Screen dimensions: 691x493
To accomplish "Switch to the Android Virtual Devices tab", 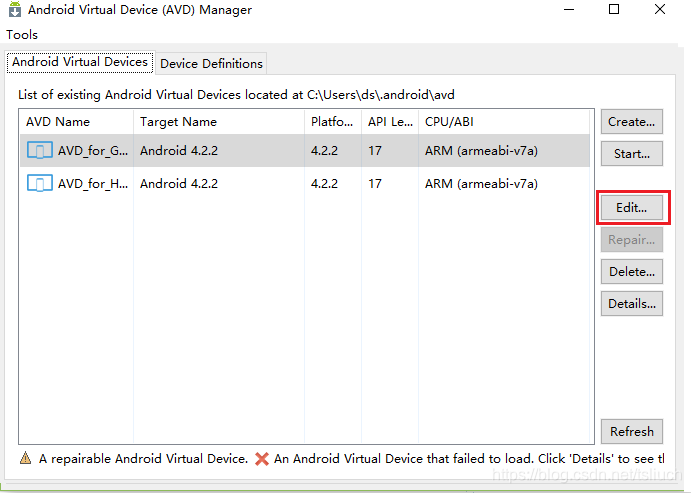I will (x=80, y=62).
